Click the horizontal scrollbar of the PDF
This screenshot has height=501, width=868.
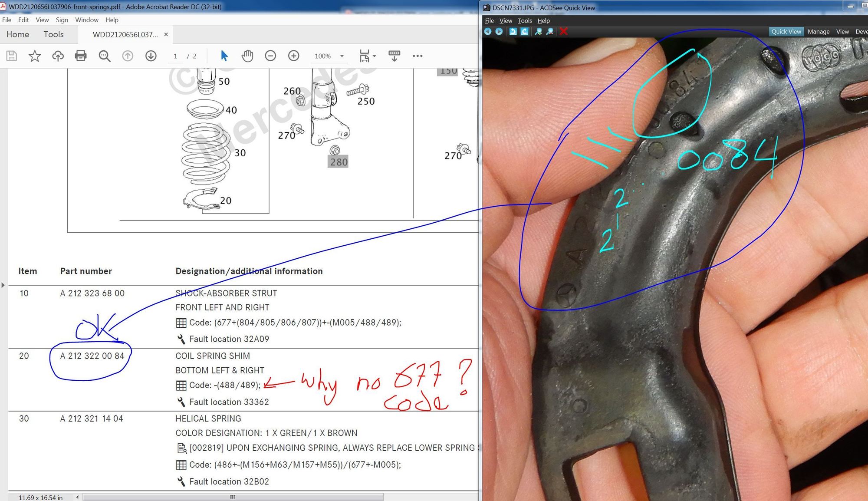point(233,497)
